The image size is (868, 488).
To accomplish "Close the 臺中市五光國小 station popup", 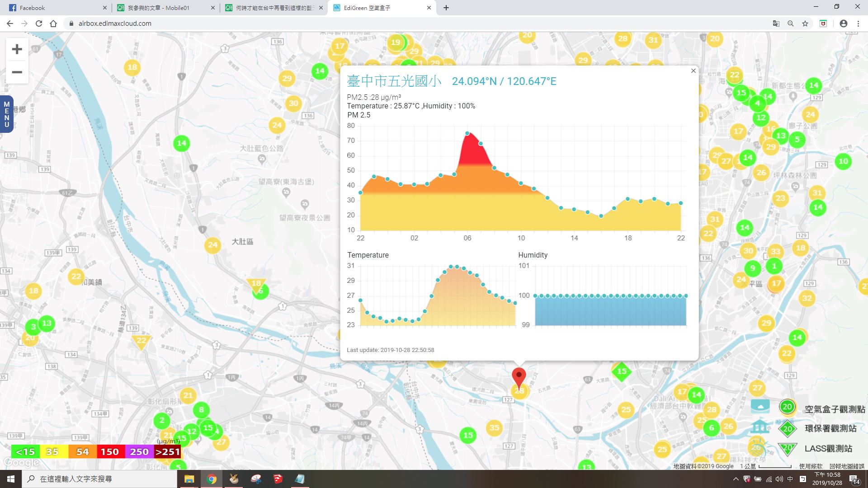I will point(693,71).
